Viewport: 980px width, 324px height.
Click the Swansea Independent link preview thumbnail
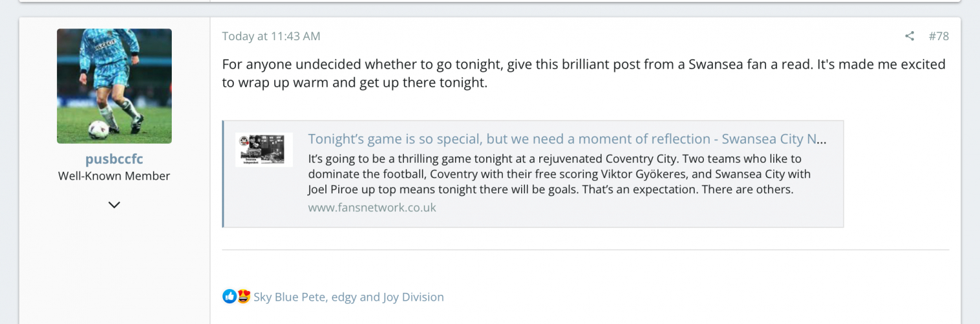264,150
